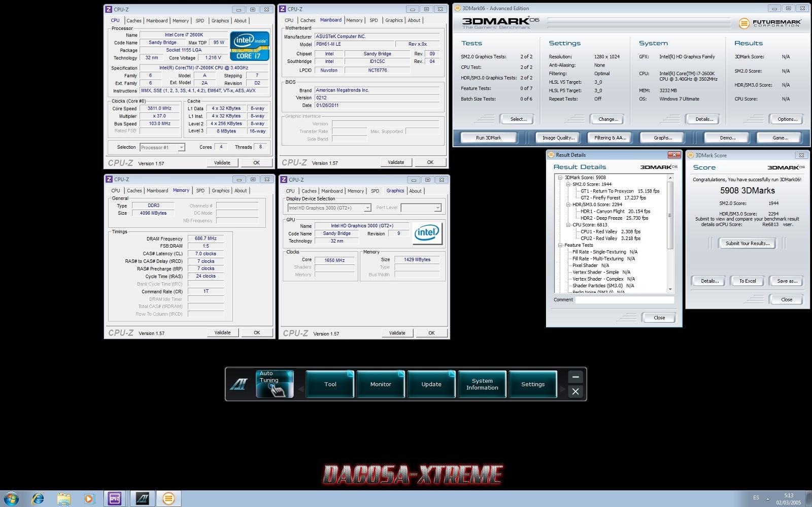Select 'GT1 - Return To Proxycon' result row
The height and width of the screenshot is (507, 812).
[620, 191]
